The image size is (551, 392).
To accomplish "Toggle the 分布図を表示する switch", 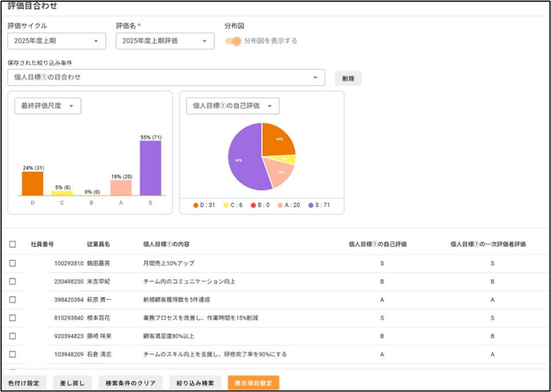I will (233, 41).
